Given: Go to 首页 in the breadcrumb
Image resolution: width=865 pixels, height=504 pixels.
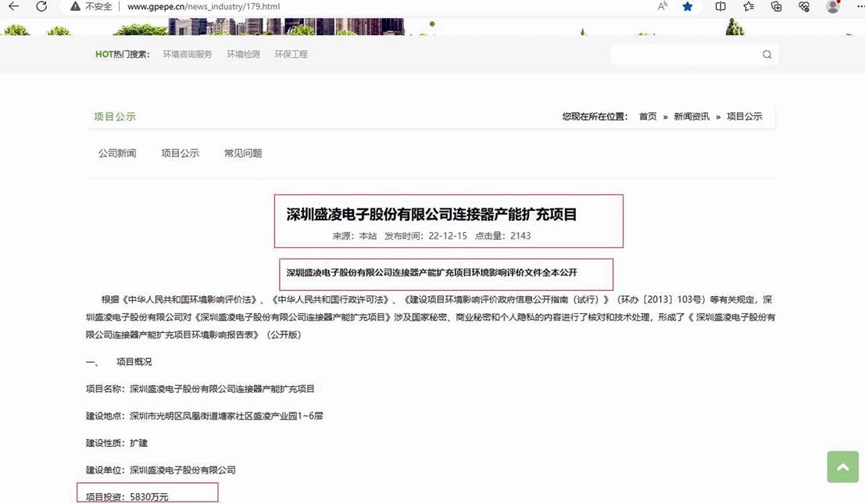Looking at the screenshot, I should pos(648,116).
